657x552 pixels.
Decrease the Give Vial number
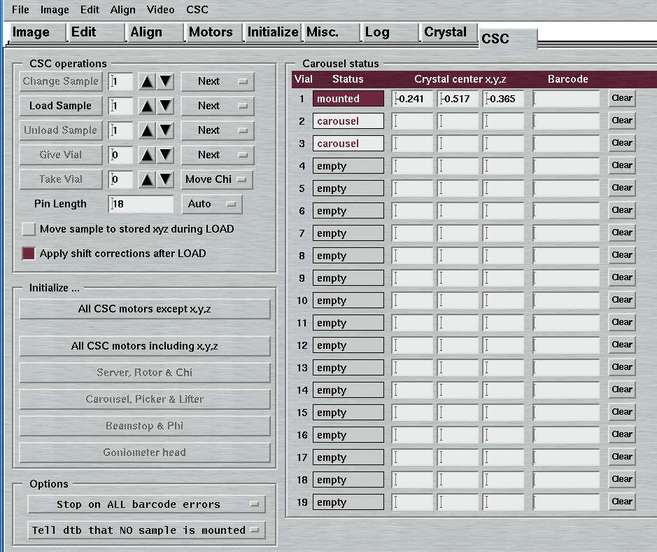point(166,155)
